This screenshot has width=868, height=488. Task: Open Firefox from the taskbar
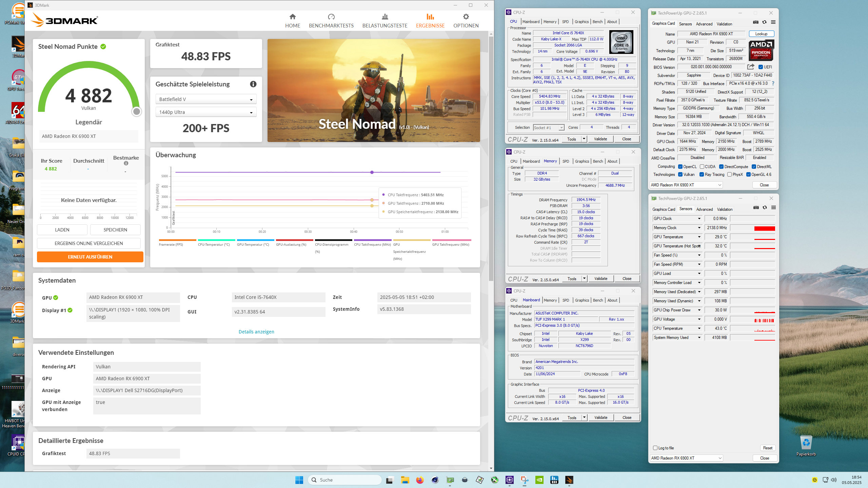pos(420,480)
